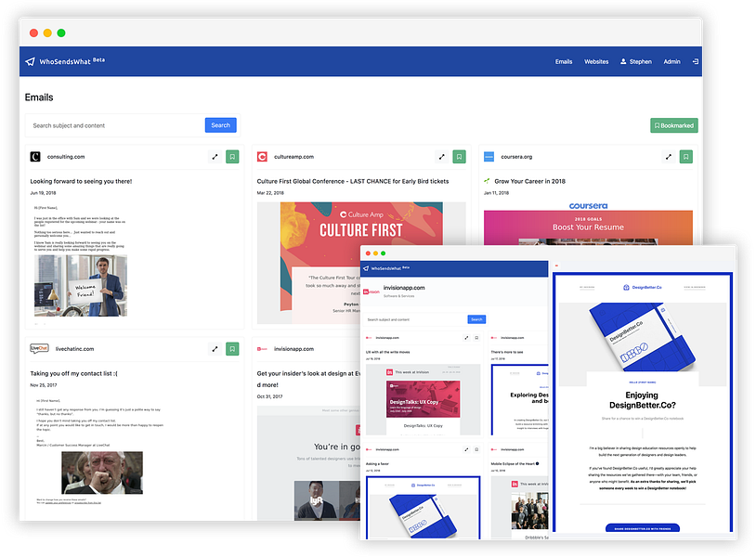
Task: Click the green maximize button on main window
Action: [61, 32]
